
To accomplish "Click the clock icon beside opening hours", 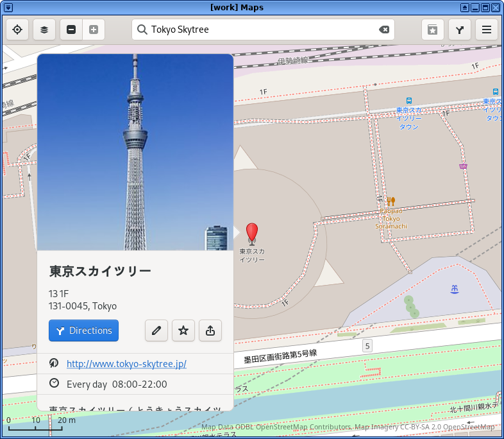I will pos(54,383).
